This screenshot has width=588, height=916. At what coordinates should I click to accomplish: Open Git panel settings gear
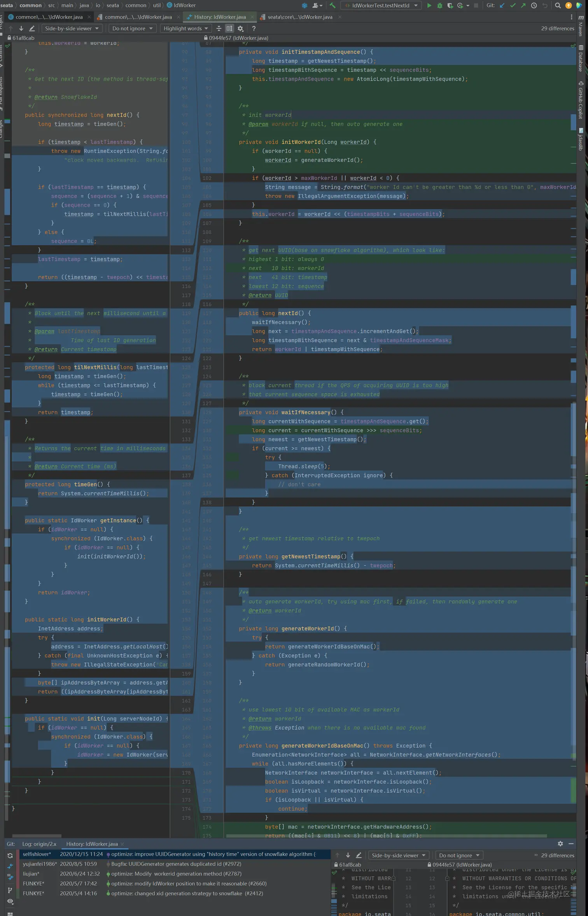tap(560, 844)
